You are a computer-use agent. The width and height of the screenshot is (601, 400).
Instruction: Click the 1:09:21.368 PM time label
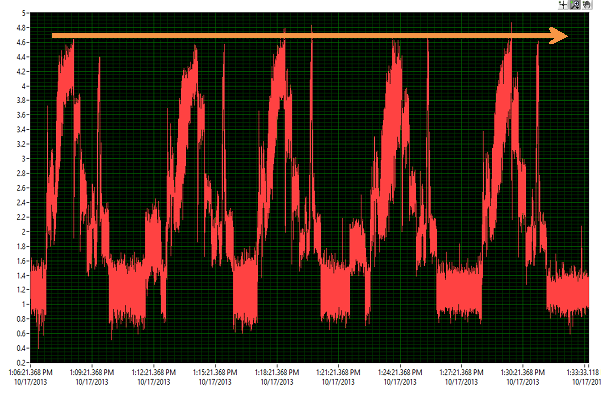[x=91, y=371]
